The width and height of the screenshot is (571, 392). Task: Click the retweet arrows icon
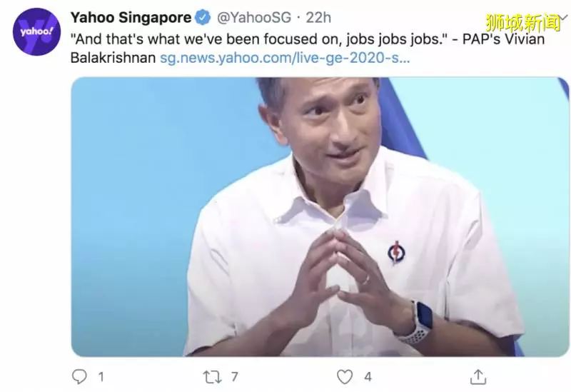click(212, 377)
